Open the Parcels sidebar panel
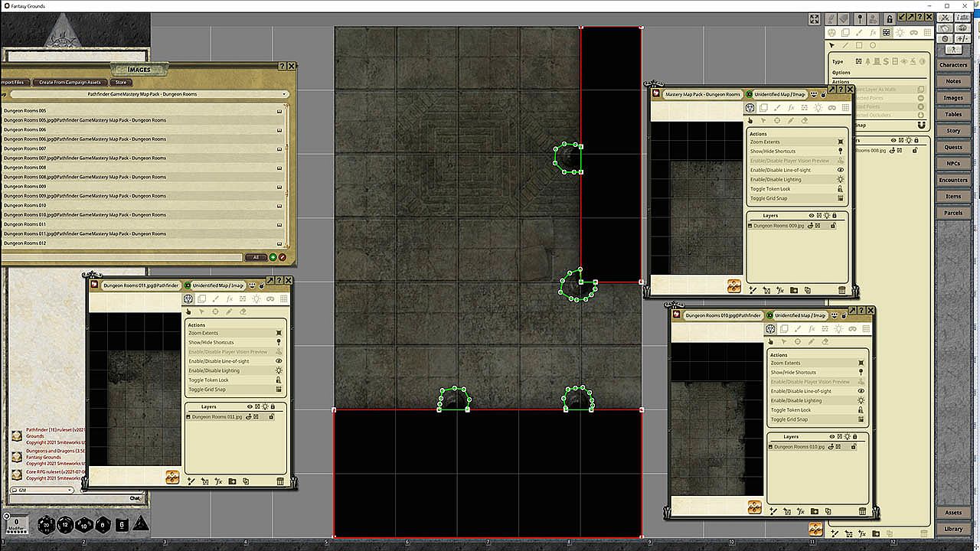Viewport: 980px width, 551px height. 953,213
